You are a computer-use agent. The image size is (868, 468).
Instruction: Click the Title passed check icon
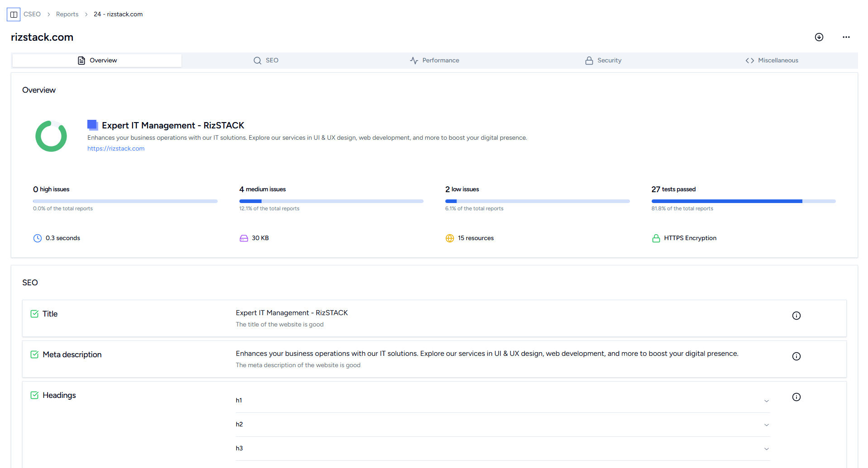point(34,314)
